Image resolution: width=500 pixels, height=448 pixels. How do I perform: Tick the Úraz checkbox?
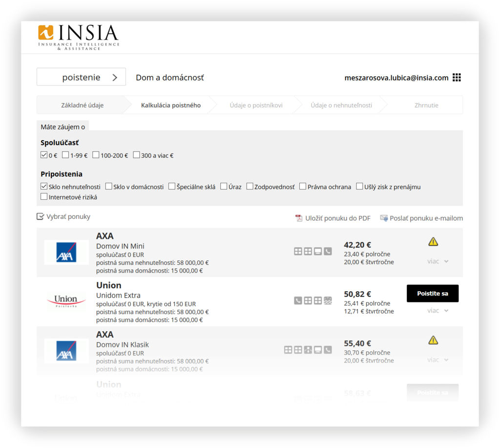click(224, 186)
